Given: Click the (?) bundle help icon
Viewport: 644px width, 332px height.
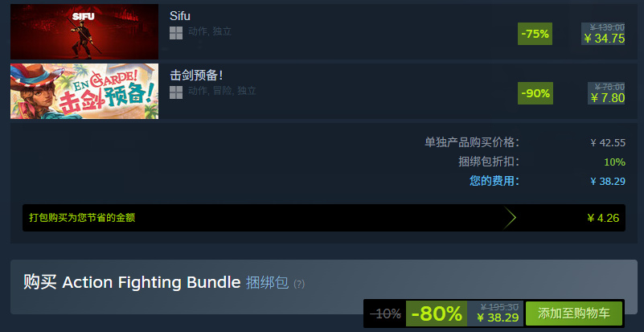Looking at the screenshot, I should [299, 284].
